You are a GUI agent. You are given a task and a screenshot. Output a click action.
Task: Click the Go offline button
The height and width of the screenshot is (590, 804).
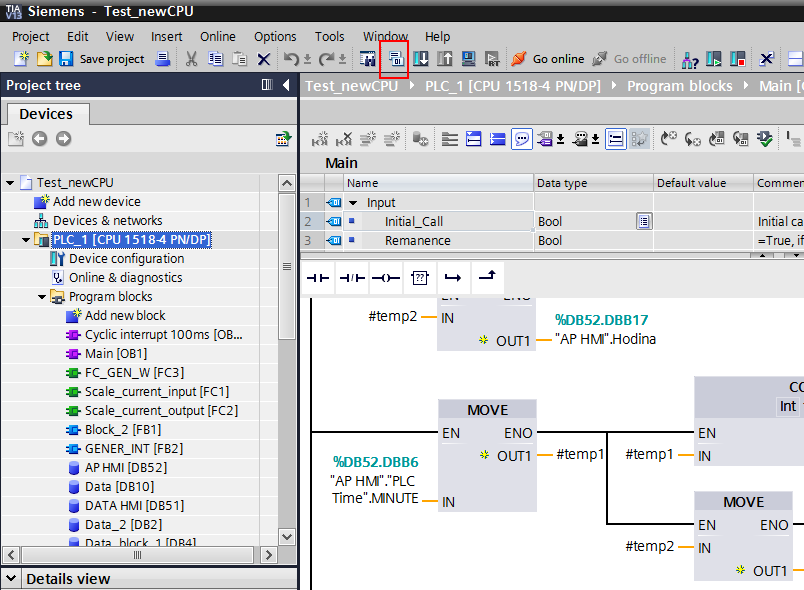(x=629, y=59)
